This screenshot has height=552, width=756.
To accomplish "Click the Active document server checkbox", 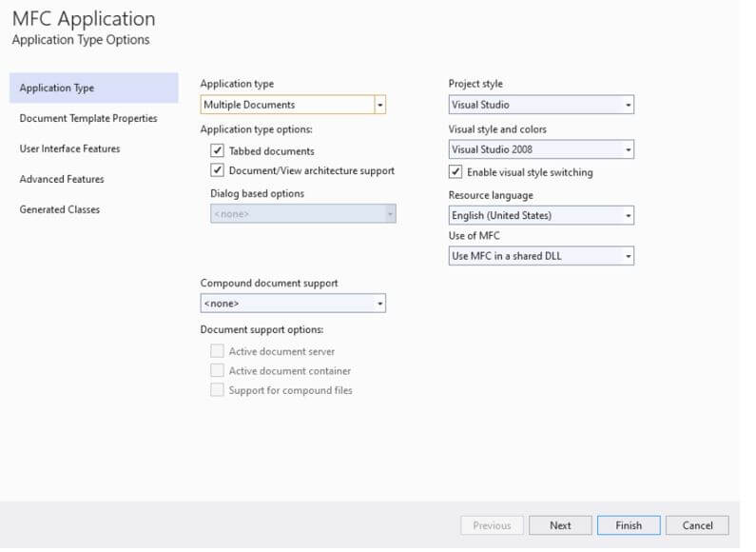I will coord(218,351).
